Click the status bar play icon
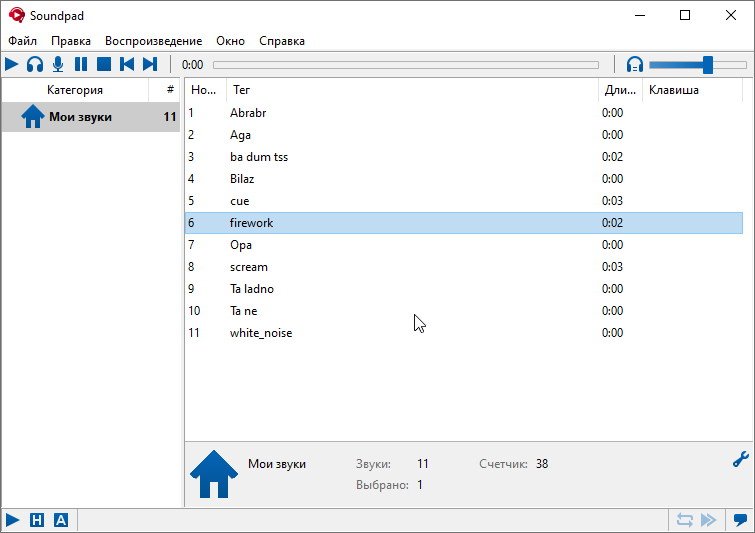Screen dimensions: 755x533 [x=13, y=520]
